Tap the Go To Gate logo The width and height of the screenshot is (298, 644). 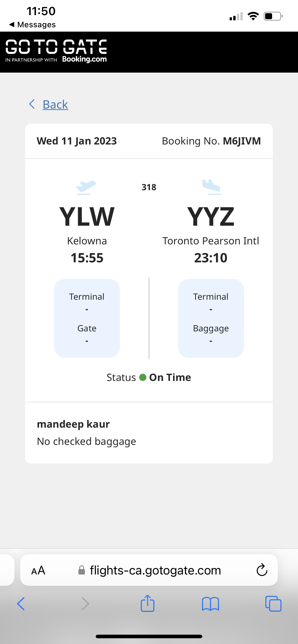pyautogui.click(x=56, y=47)
